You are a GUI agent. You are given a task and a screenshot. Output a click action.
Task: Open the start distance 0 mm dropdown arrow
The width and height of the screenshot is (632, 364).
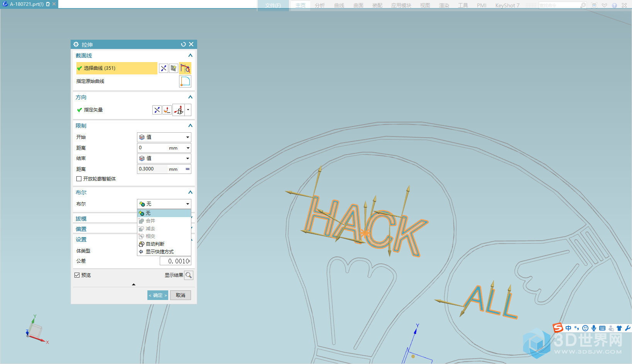[x=188, y=148]
